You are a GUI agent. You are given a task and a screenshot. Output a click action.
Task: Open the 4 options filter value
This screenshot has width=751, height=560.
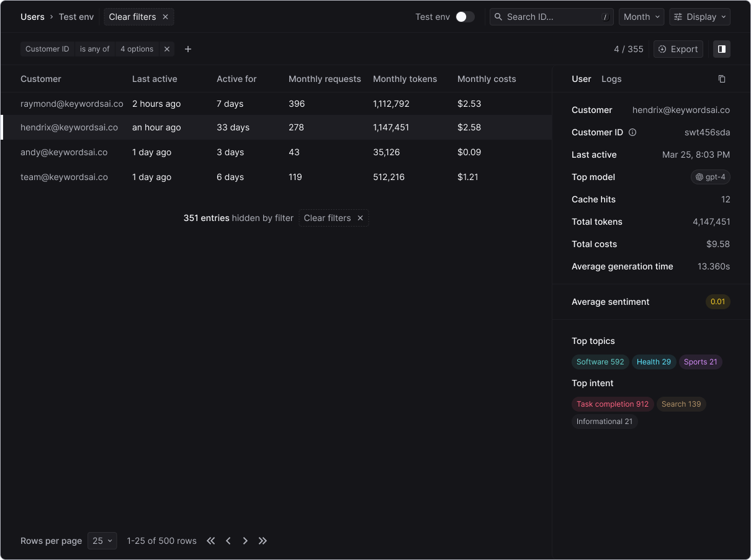point(137,49)
